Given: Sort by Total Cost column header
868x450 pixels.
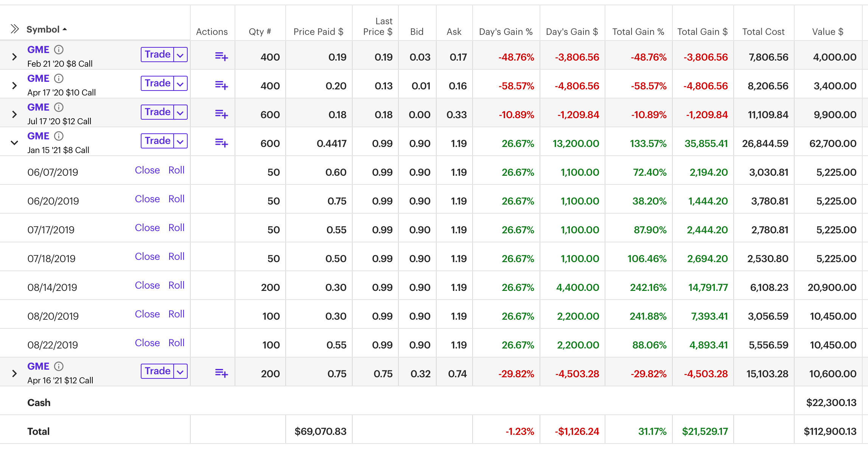Looking at the screenshot, I should point(763,31).
